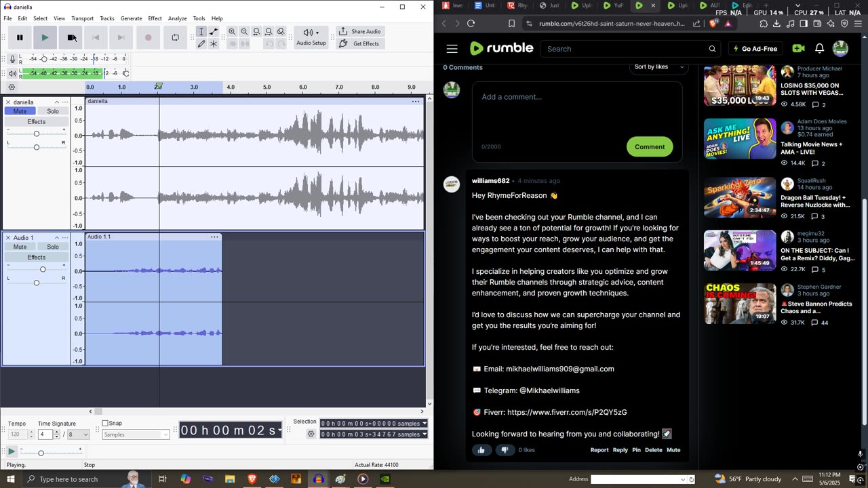Click the Fit project to width zoom icon

point(269,32)
